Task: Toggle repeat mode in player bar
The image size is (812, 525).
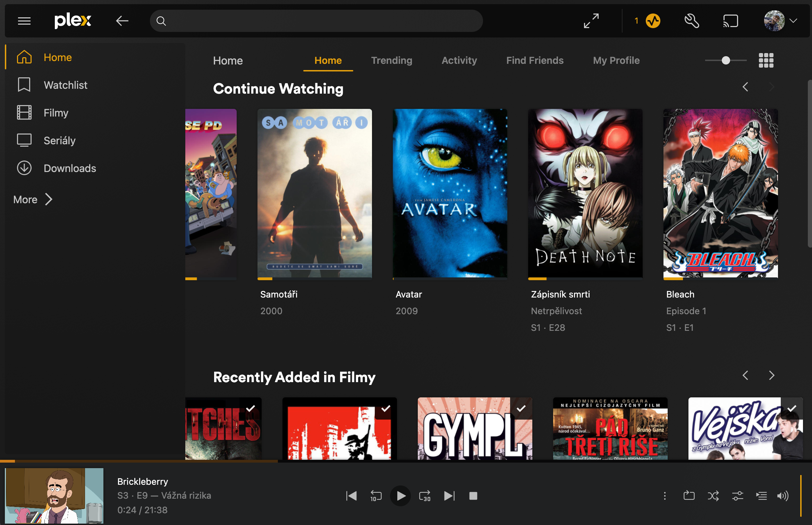Action: (x=689, y=496)
